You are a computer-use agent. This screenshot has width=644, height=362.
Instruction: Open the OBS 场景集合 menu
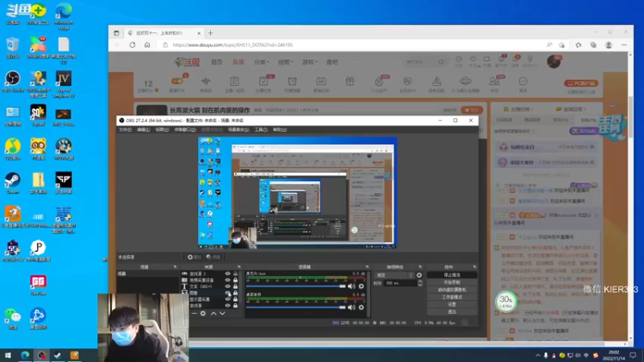pyautogui.click(x=238, y=130)
